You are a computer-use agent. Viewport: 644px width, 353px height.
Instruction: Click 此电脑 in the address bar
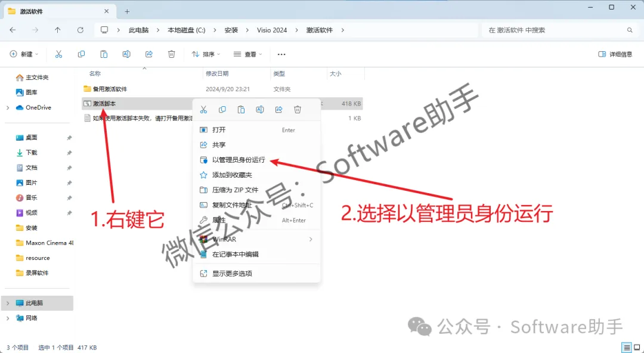[x=138, y=30]
